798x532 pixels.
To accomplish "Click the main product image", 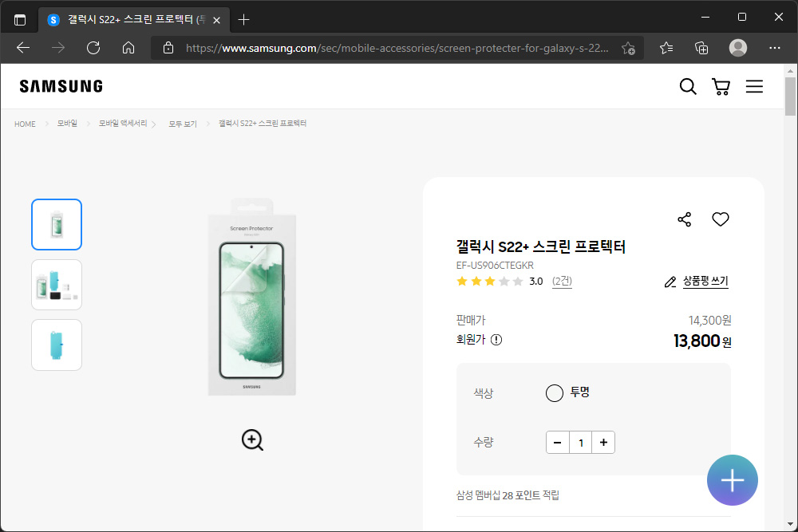I will 252,297.
